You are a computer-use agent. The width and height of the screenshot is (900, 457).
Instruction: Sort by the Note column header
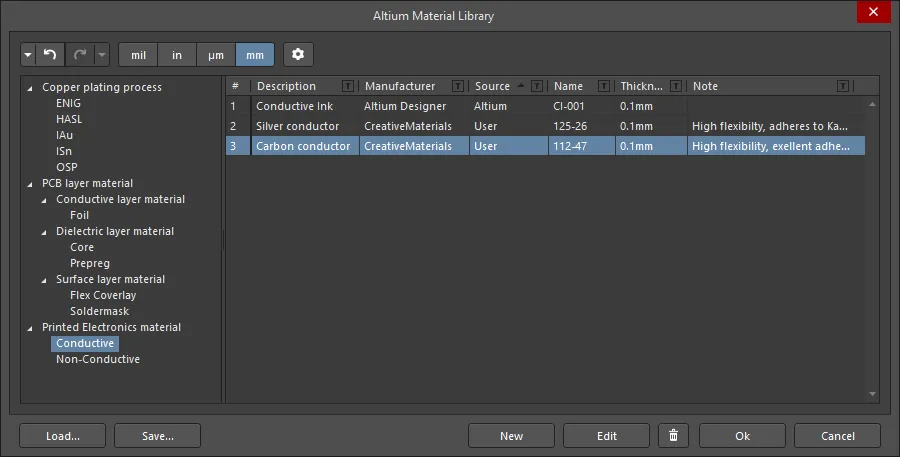(x=705, y=86)
